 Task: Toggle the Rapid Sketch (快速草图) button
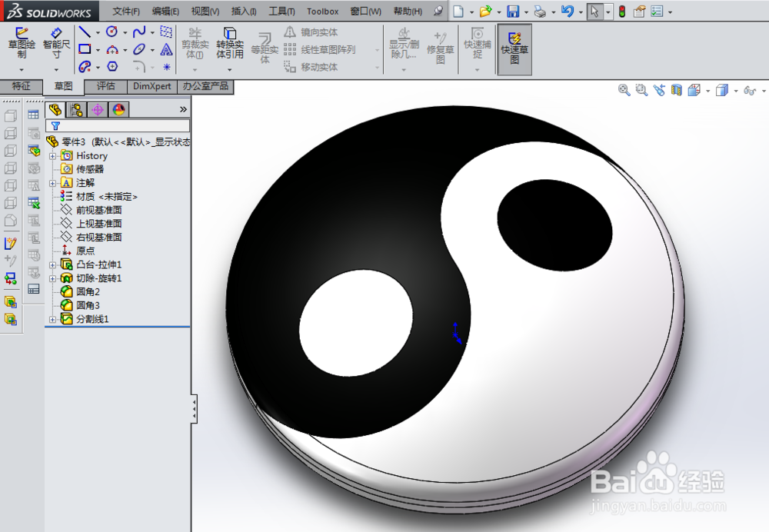pos(514,49)
